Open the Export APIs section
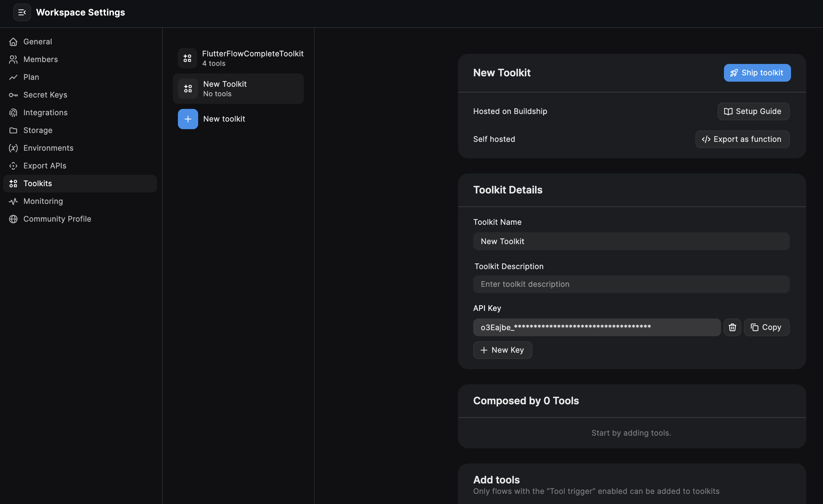Viewport: 823px width, 504px height. 45,166
